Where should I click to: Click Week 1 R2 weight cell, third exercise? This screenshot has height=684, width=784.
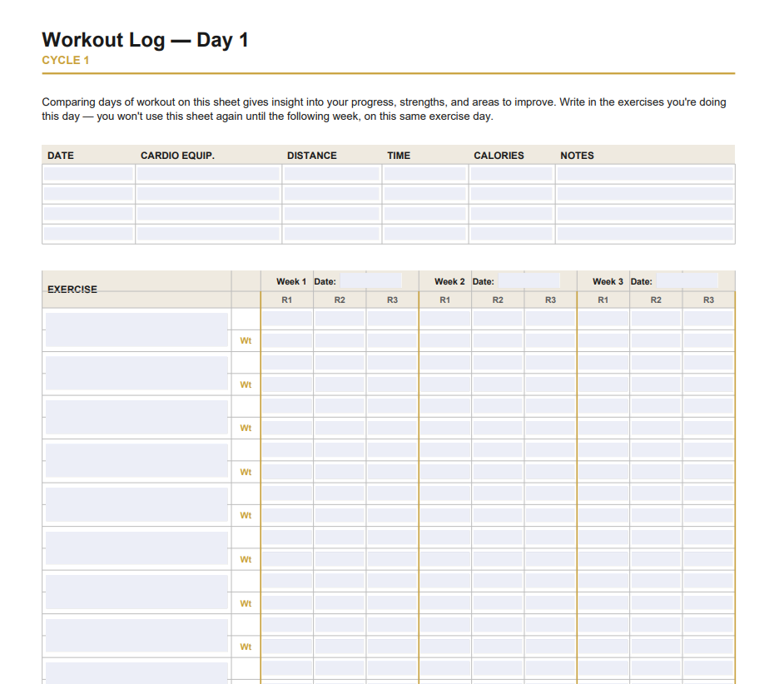coord(340,428)
